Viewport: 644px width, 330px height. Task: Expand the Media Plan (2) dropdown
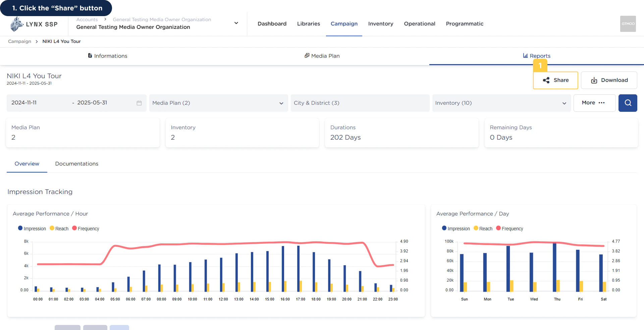tap(218, 103)
